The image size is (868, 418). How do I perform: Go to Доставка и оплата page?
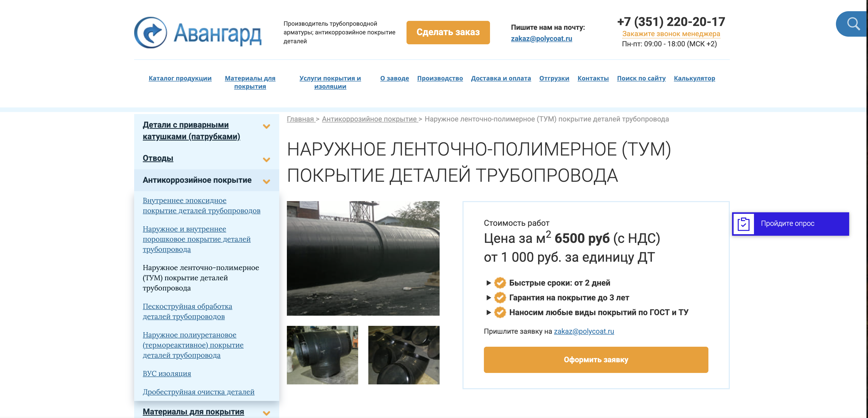pos(501,78)
